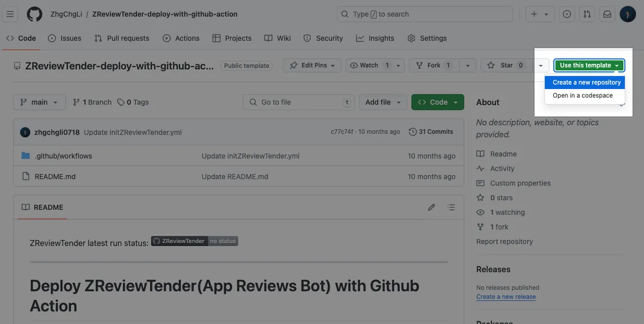This screenshot has height=324, width=644.
Task: Select Create a new repository from template menu
Action: coord(584,82)
